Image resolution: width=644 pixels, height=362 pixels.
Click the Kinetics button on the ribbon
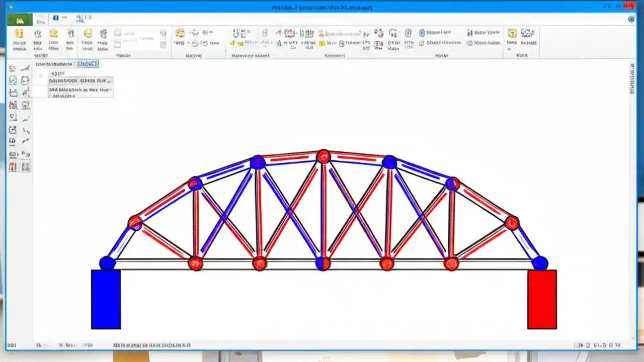[527, 35]
